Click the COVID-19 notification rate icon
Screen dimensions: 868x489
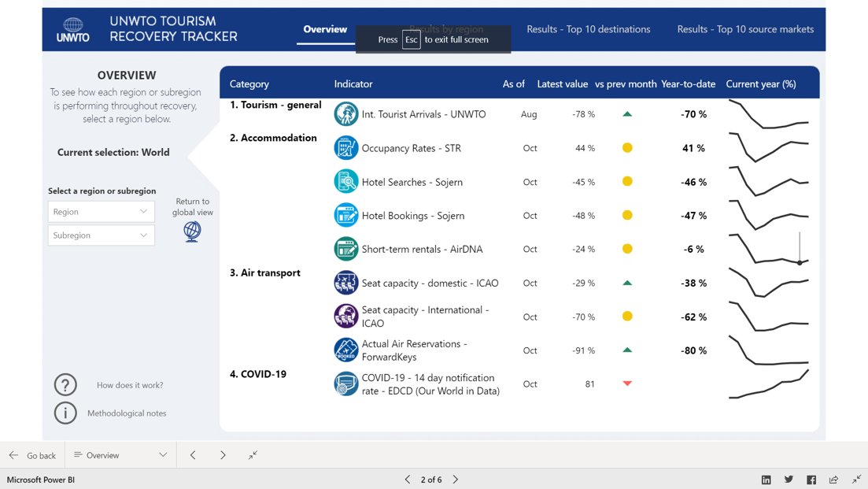(345, 383)
